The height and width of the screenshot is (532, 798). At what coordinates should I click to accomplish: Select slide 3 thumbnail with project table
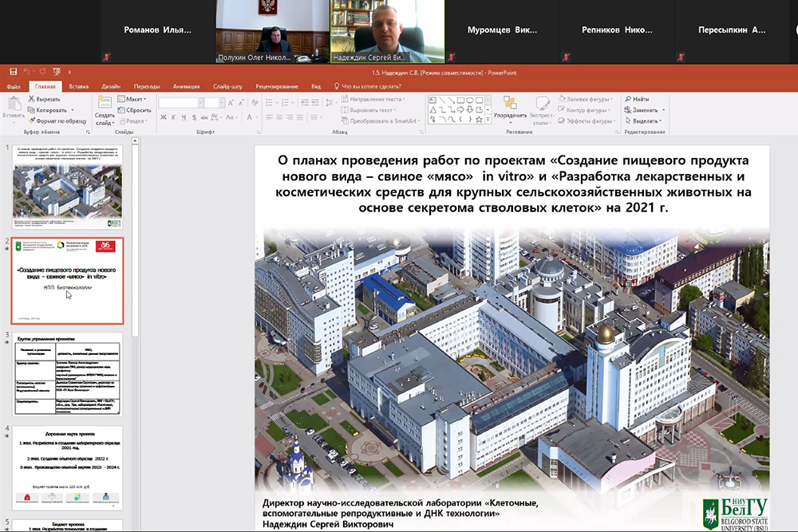(68, 375)
